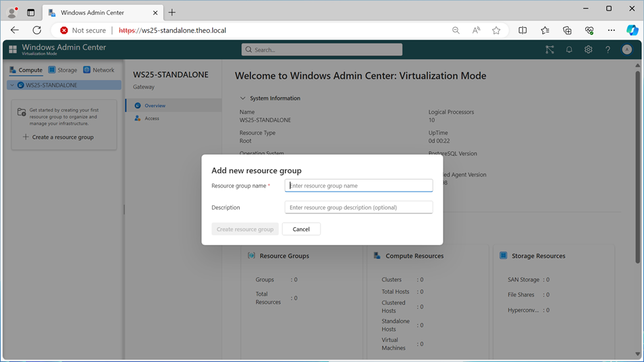Click the UpTime value 0d 00:22
The height and width of the screenshot is (362, 644).
point(439,141)
